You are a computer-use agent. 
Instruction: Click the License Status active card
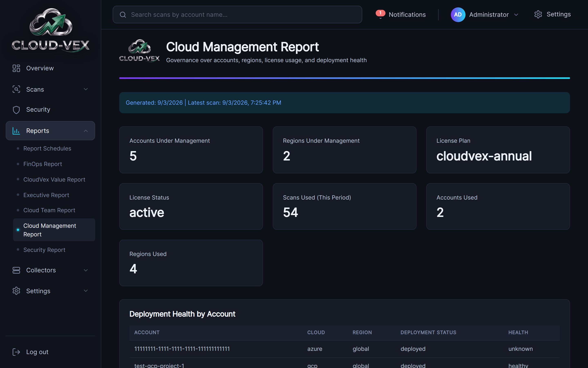(191, 206)
